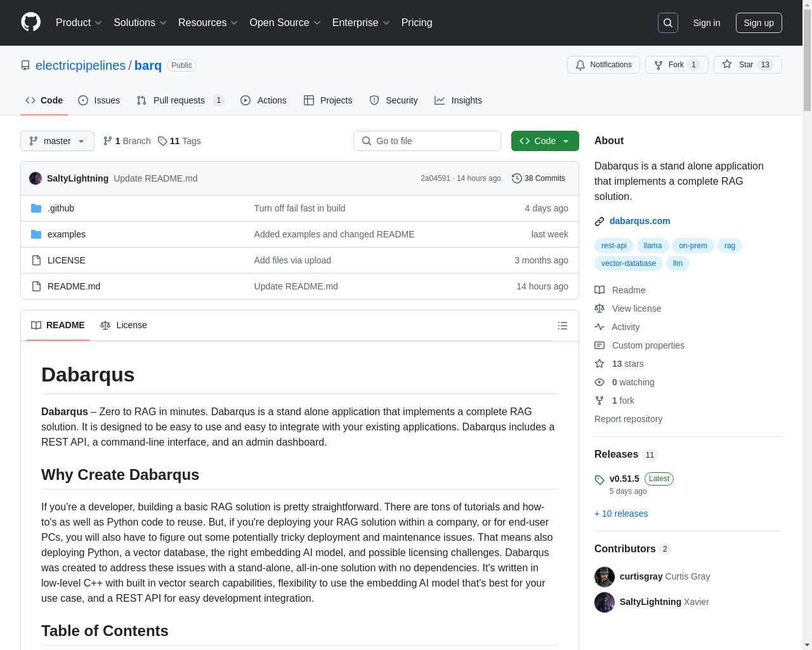Switch to the Pull requests tab
The height and width of the screenshot is (650, 812).
(x=180, y=100)
